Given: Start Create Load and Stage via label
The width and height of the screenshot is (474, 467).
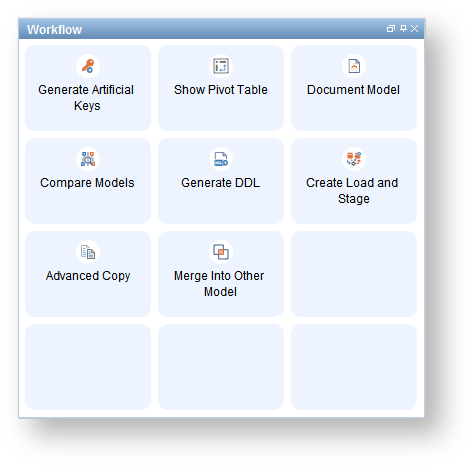Looking at the screenshot, I should [x=353, y=191].
